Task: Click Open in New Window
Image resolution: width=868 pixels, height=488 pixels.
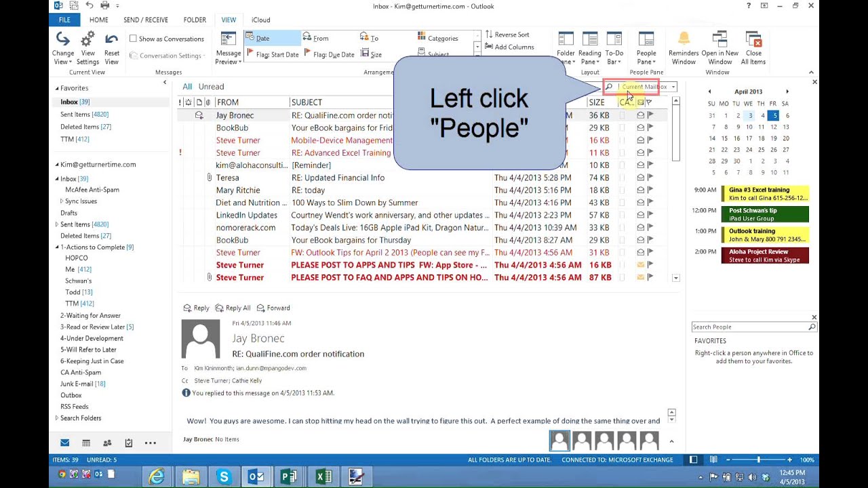Action: click(719, 48)
